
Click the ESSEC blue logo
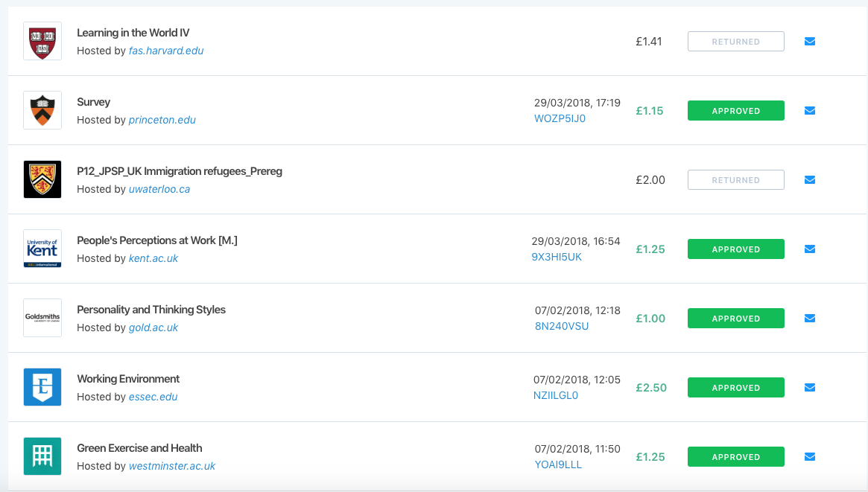coord(42,387)
